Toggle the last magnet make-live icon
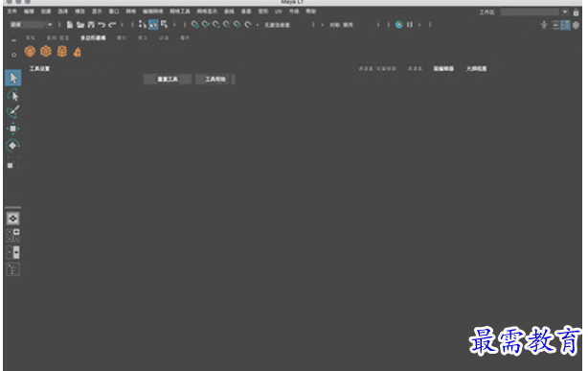This screenshot has width=588, height=371. point(248,25)
